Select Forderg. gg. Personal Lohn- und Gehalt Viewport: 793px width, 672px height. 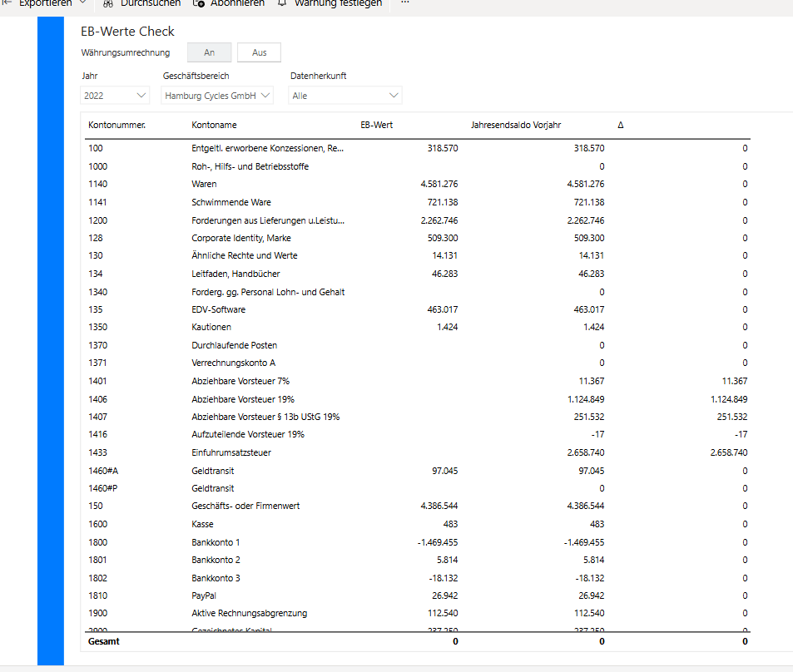(268, 292)
